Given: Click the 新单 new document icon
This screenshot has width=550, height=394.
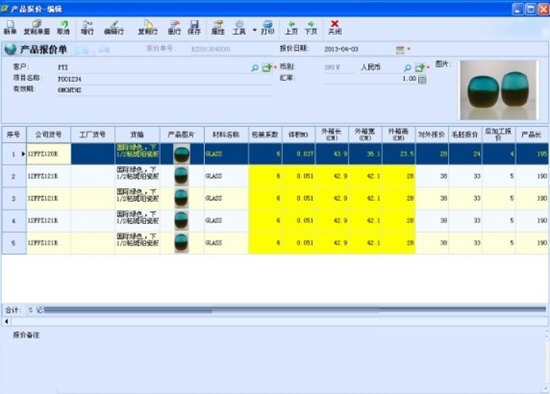Looking at the screenshot, I should (x=10, y=27).
